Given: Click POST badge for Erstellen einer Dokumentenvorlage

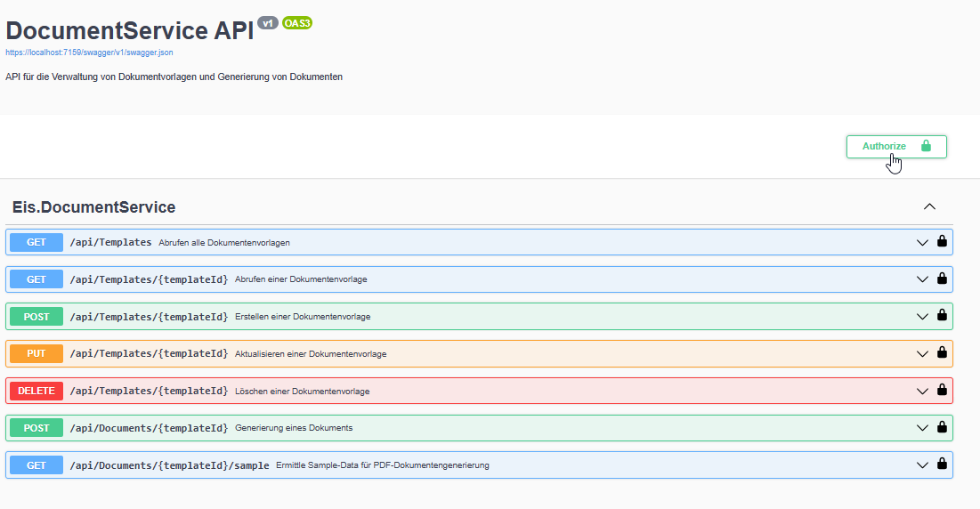Looking at the screenshot, I should (36, 317).
